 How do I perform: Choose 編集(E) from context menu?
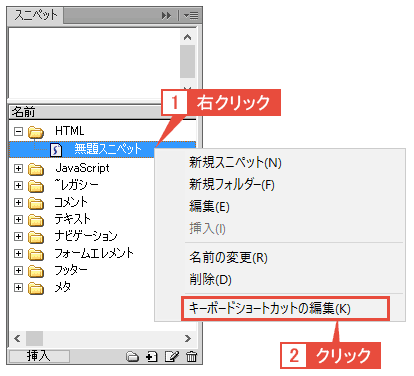[x=209, y=206]
